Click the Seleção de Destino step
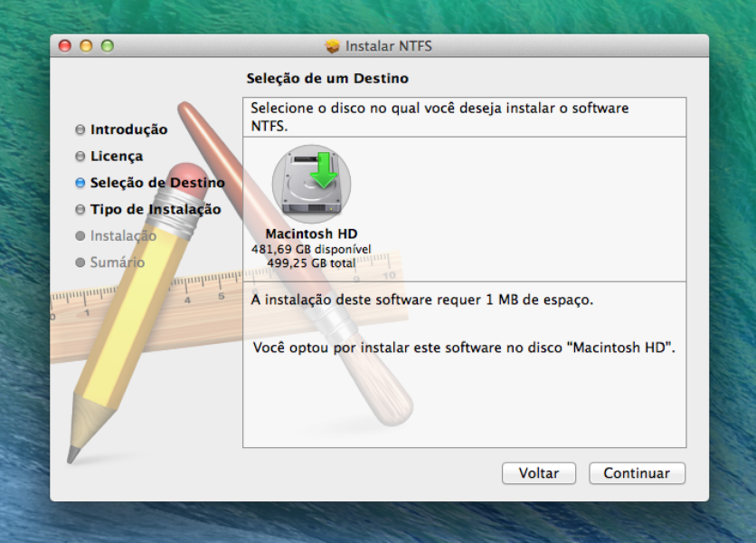The width and height of the screenshot is (756, 543). [157, 183]
